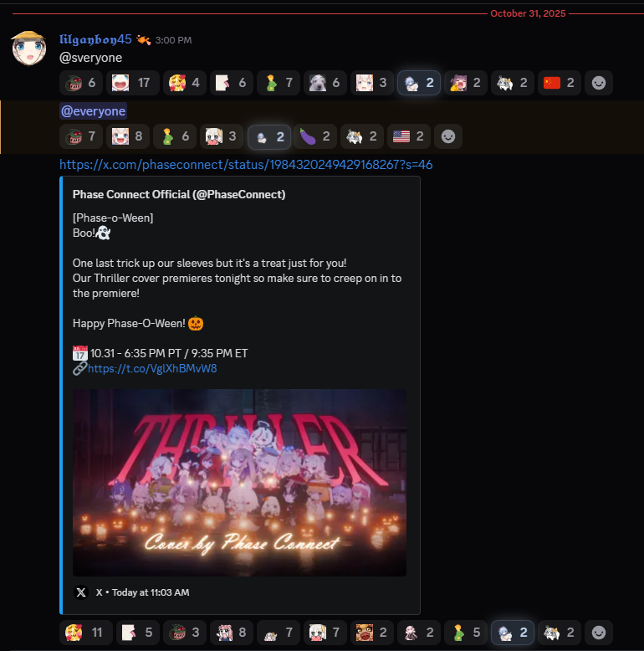
Task: Click the X logo in embed footer
Action: coord(81,592)
